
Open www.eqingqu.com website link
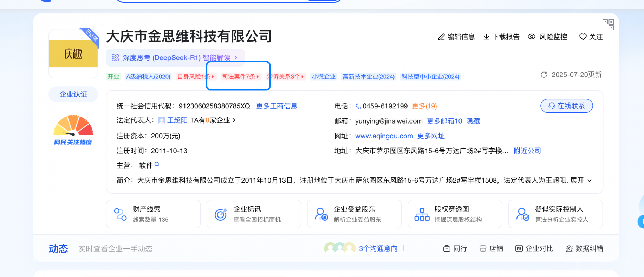(384, 136)
